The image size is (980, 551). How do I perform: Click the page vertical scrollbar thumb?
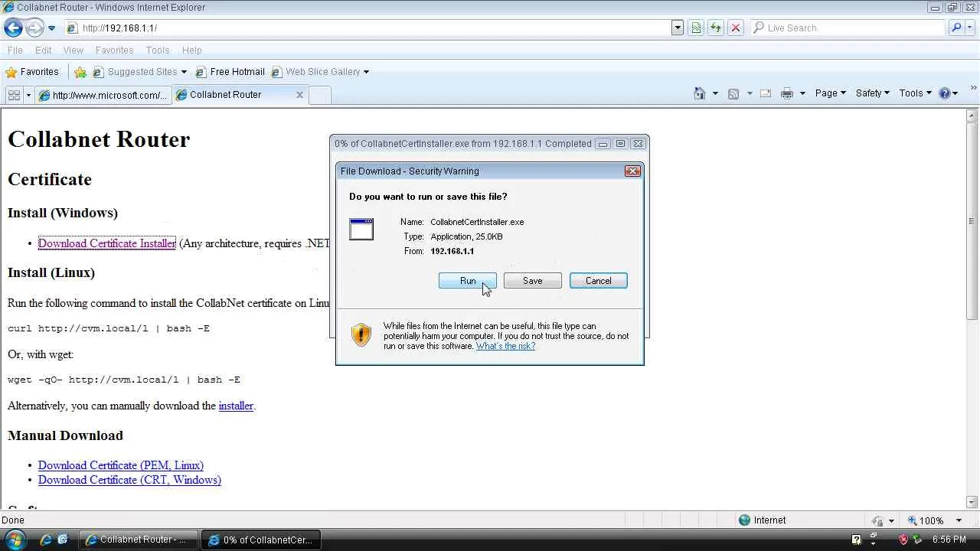tap(972, 222)
